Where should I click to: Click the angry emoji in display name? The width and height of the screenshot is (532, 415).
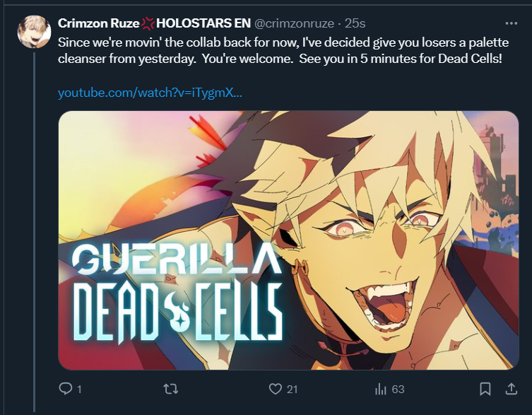click(x=148, y=23)
